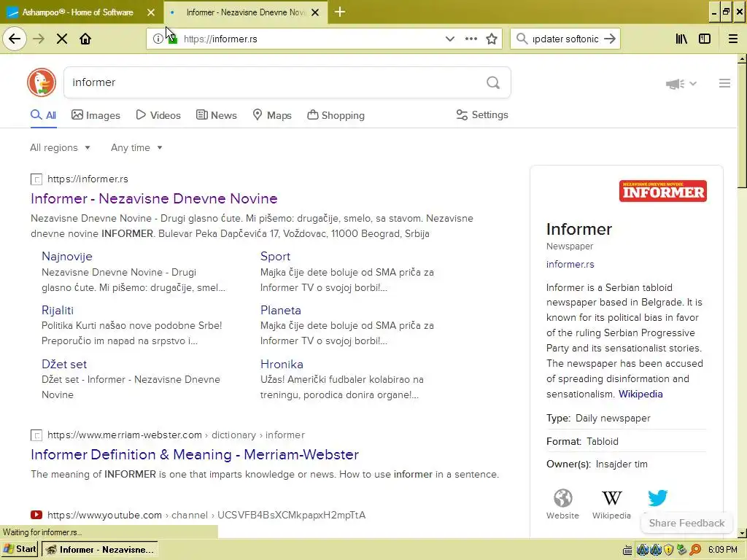Open the Planeta sitelink
Screen dimensions: 747x560
[281, 310]
